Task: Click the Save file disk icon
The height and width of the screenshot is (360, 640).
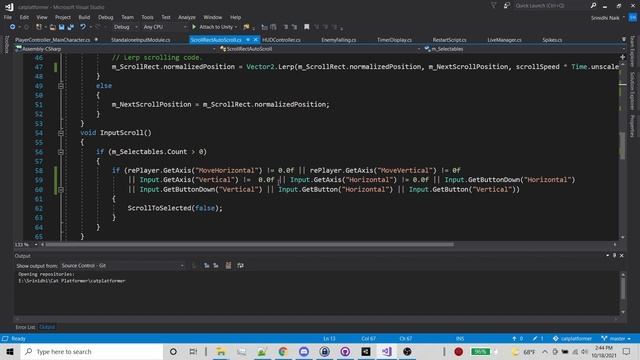Action: pos(62,27)
